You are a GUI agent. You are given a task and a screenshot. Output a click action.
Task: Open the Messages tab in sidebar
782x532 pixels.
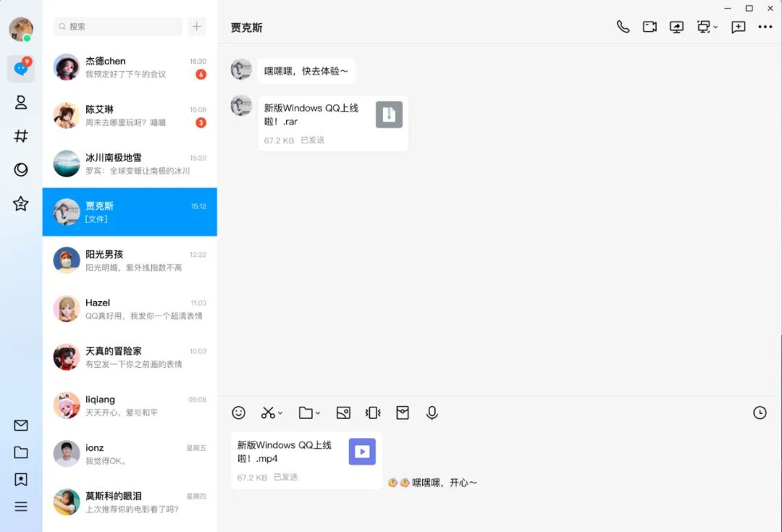(x=21, y=68)
